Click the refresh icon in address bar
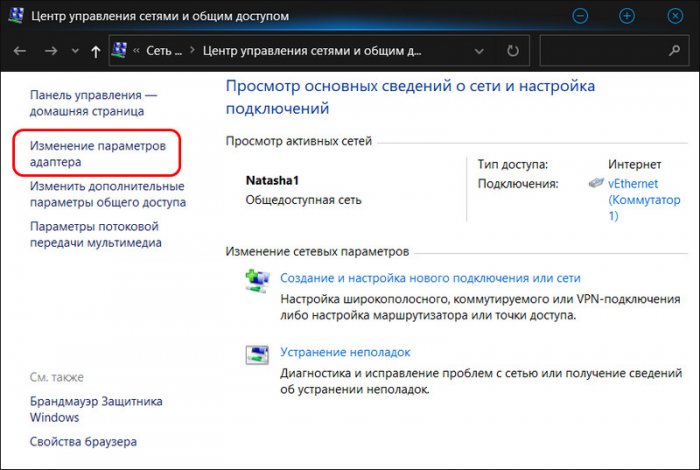Screen dimensions: 700x470 click(512, 51)
